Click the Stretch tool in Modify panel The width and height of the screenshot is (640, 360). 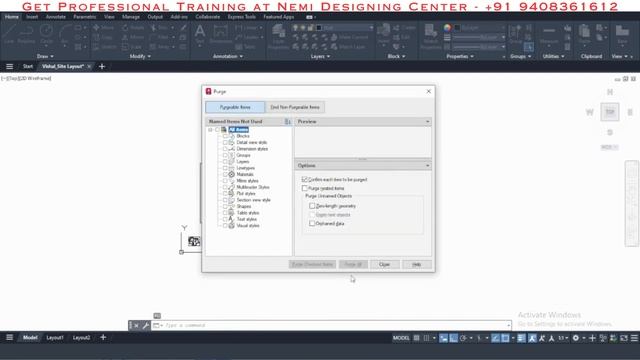(x=104, y=47)
